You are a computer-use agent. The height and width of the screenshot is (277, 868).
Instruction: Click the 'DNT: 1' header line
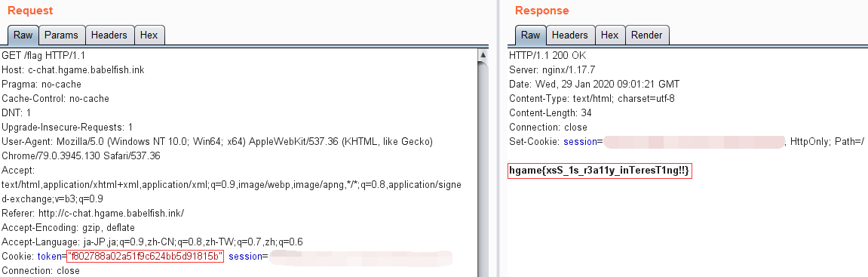pos(17,113)
